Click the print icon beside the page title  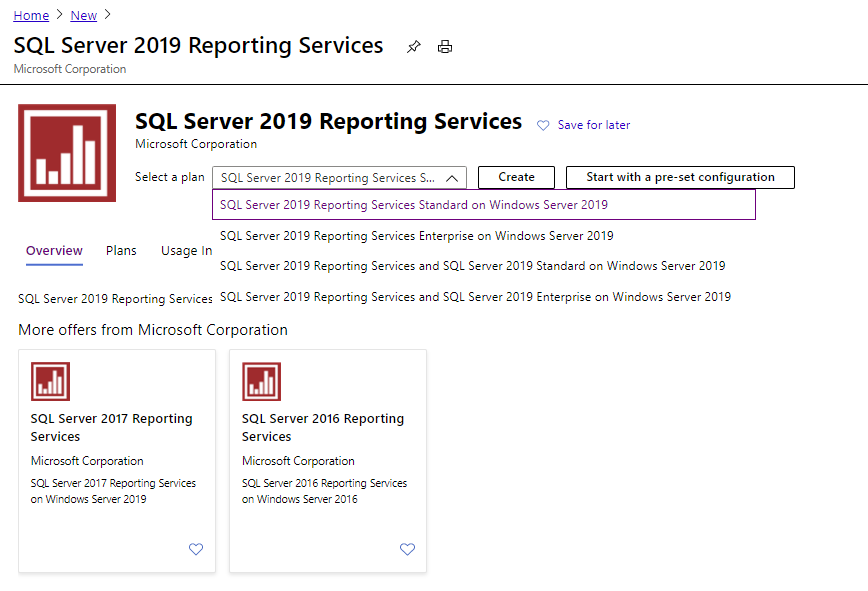point(445,47)
